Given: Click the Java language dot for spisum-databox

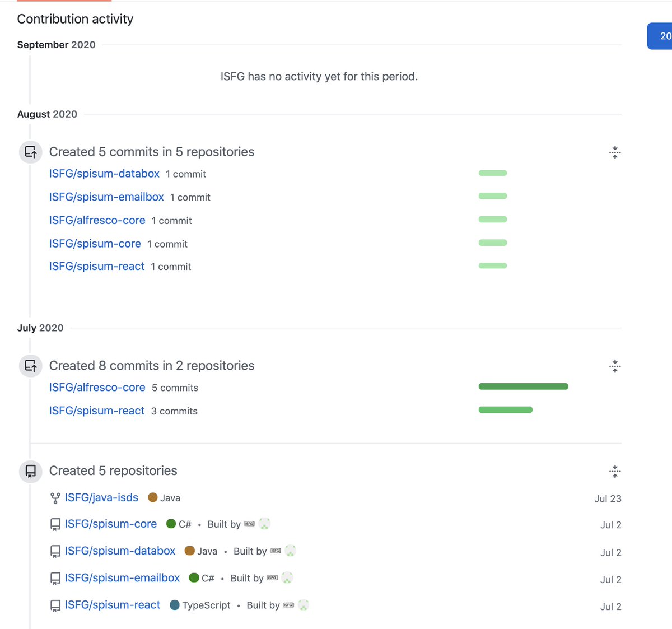Looking at the screenshot, I should [x=189, y=551].
